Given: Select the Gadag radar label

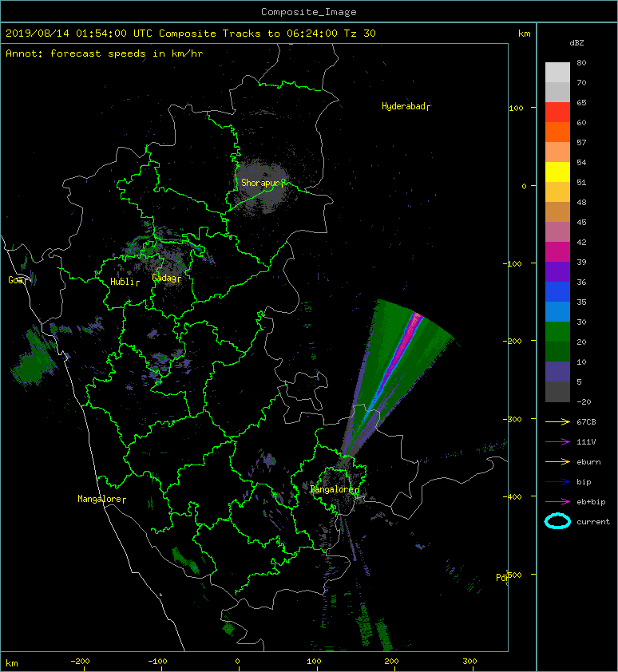Looking at the screenshot, I should click(166, 279).
